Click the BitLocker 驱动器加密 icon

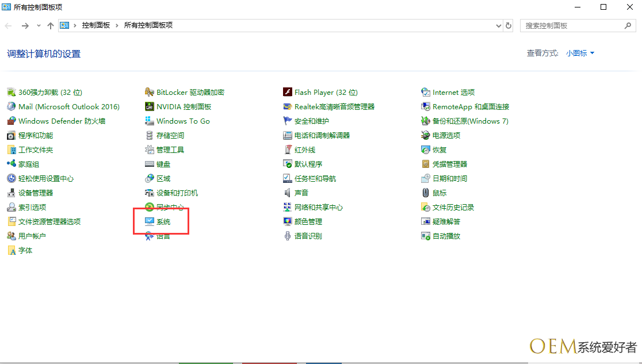(x=150, y=92)
